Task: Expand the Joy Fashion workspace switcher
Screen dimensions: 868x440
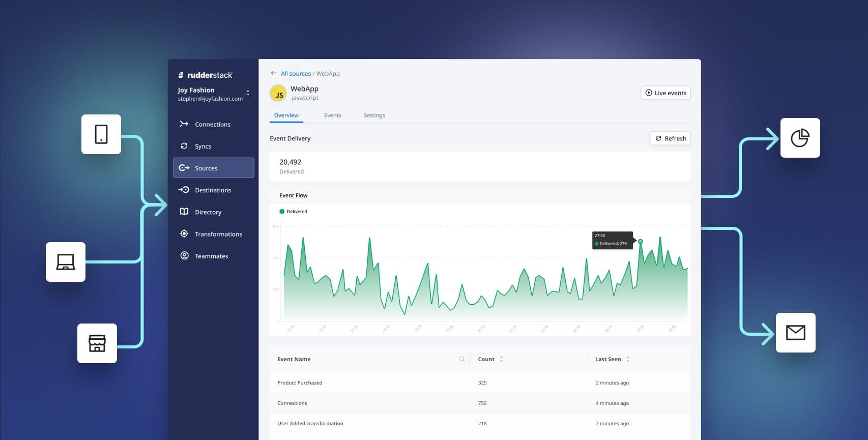Action: point(248,93)
